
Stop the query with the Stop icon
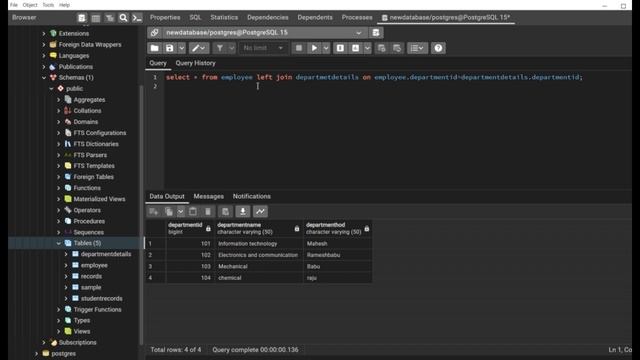[x=299, y=48]
